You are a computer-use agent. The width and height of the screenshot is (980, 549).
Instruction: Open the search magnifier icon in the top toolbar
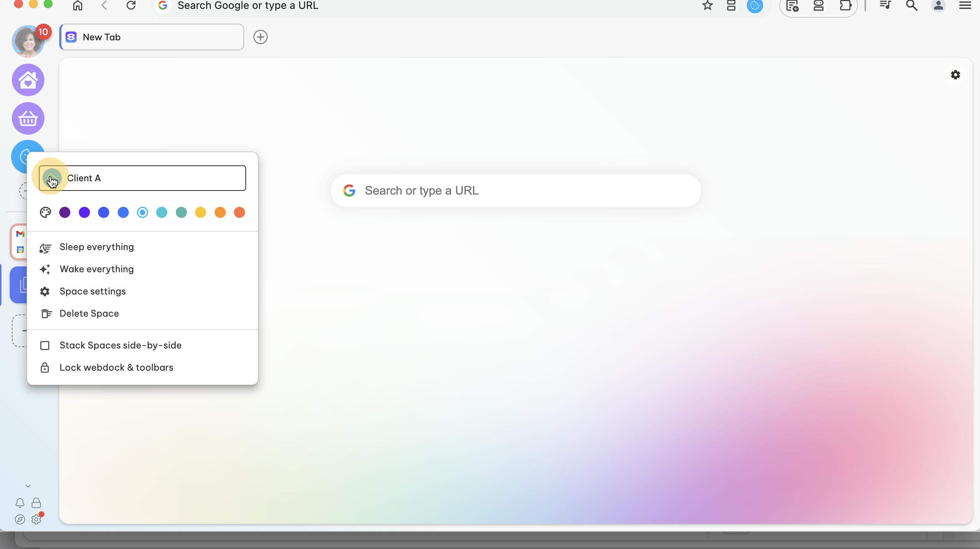[x=912, y=5]
